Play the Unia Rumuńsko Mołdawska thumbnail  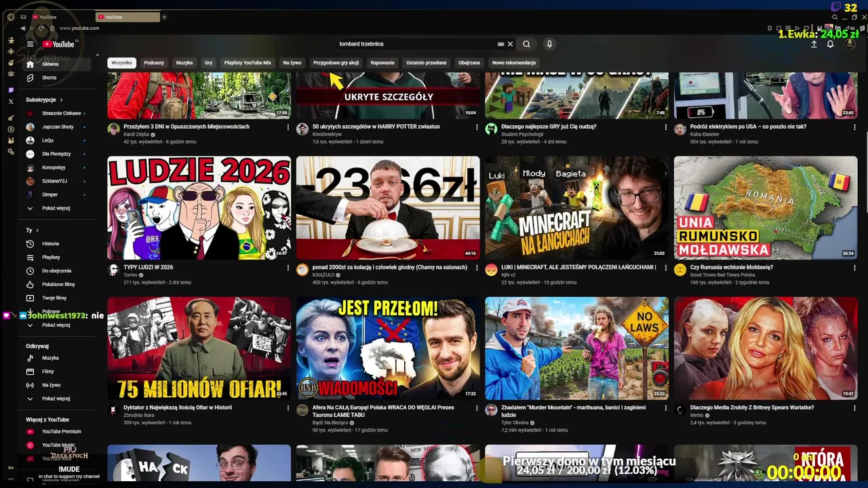tap(766, 208)
